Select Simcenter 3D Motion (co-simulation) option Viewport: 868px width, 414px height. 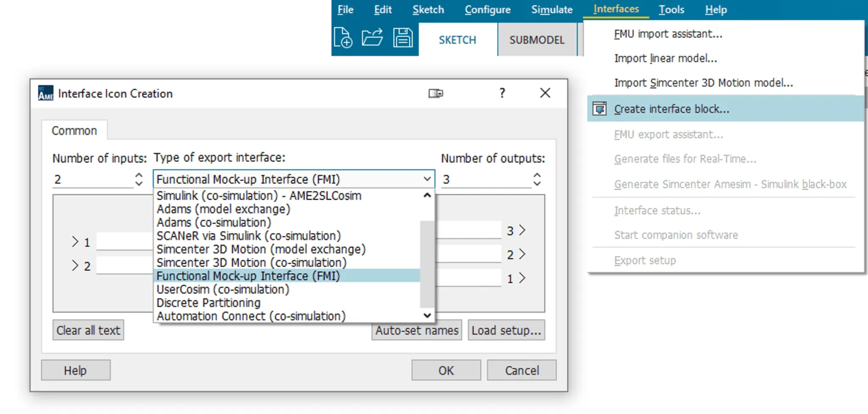287,263
